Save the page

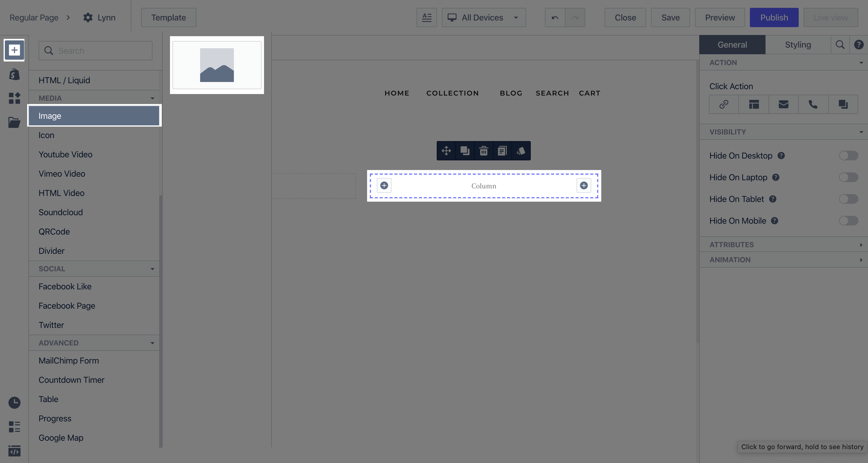[x=670, y=17]
